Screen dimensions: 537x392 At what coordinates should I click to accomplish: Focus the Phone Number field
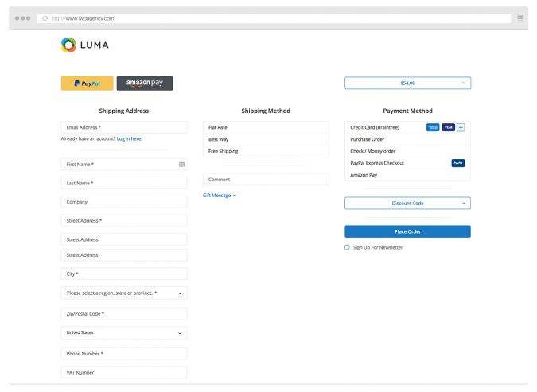point(124,354)
